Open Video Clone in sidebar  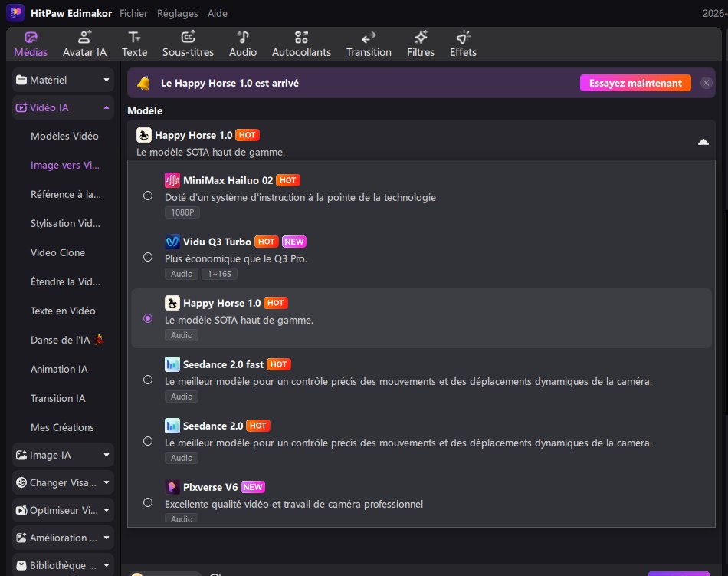(x=57, y=252)
